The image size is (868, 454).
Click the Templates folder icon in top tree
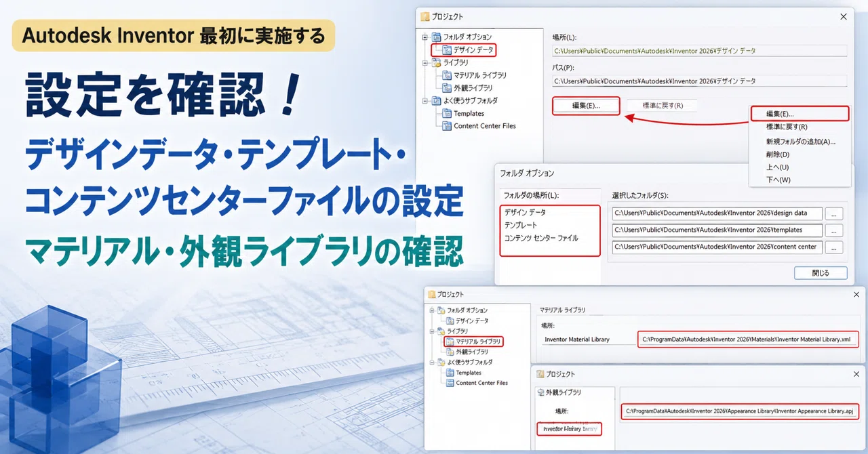point(448,114)
